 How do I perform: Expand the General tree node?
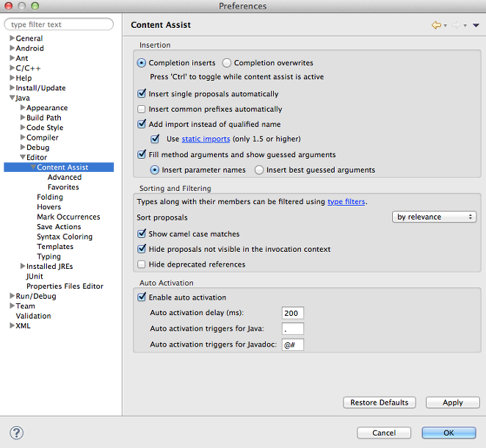coord(12,38)
